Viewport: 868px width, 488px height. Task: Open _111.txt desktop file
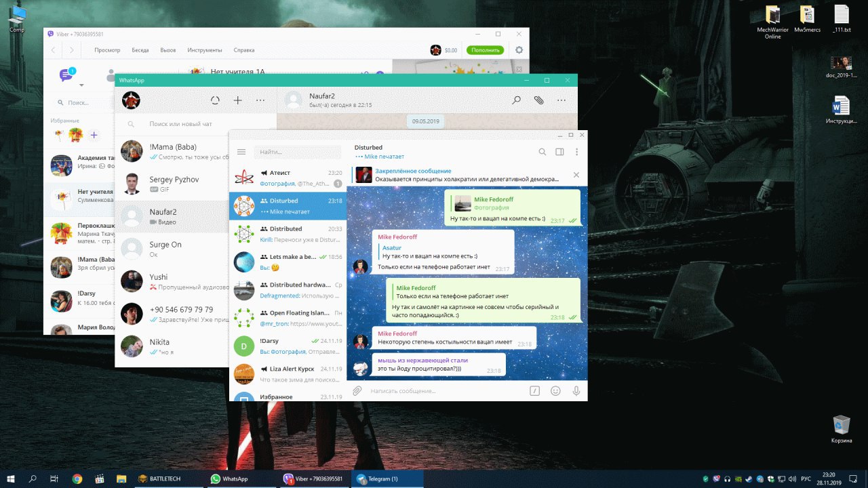point(841,19)
